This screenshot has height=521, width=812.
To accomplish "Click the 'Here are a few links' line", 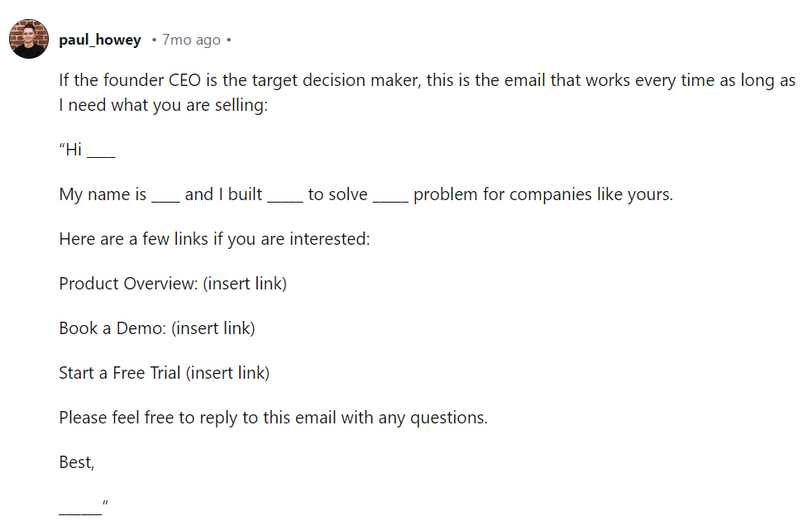I will tap(214, 239).
